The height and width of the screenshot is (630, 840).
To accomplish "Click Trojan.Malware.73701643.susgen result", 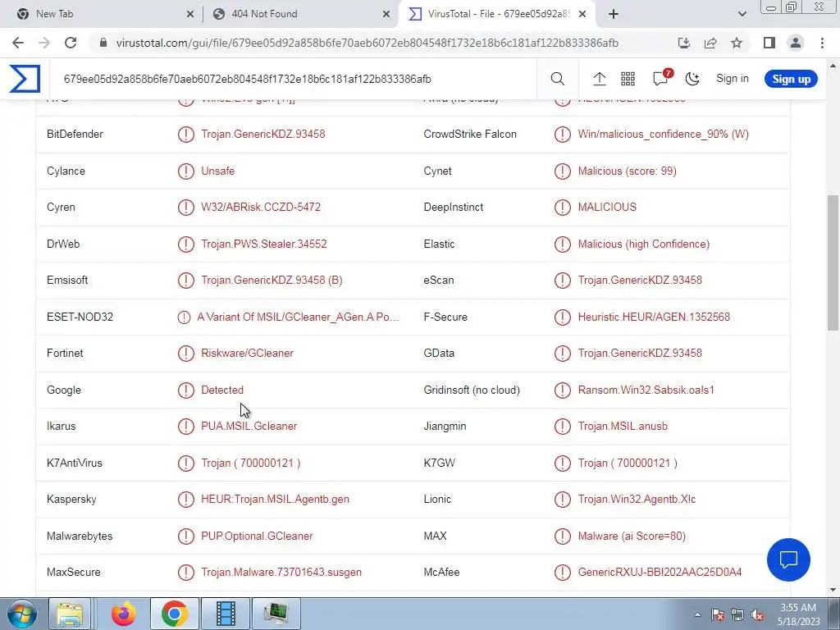I will click(x=281, y=572).
